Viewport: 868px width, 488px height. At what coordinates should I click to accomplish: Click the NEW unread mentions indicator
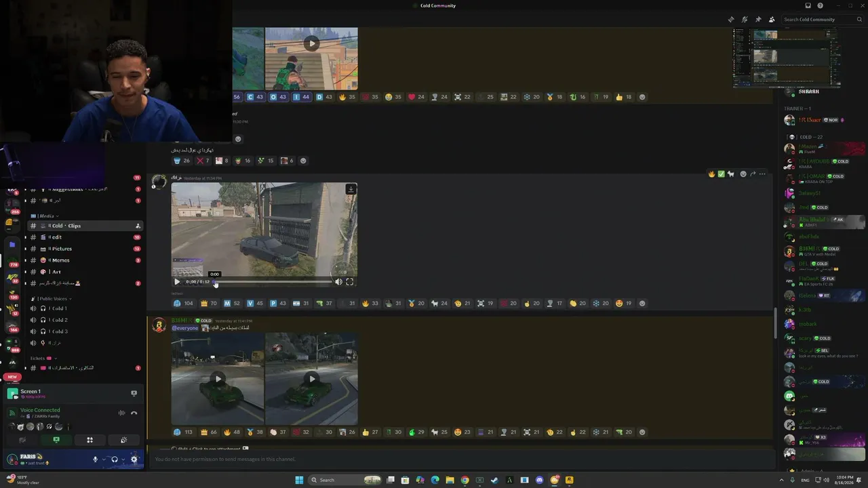[12, 377]
